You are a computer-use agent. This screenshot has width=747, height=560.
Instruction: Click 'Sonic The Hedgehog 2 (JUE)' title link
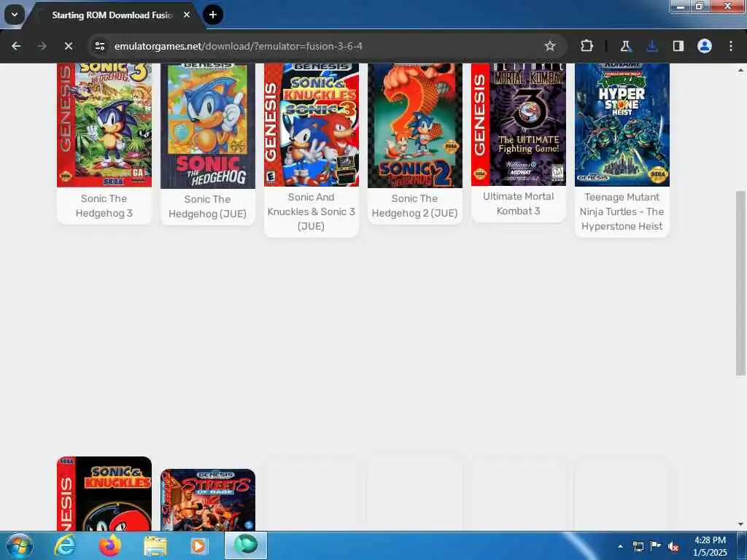point(414,206)
